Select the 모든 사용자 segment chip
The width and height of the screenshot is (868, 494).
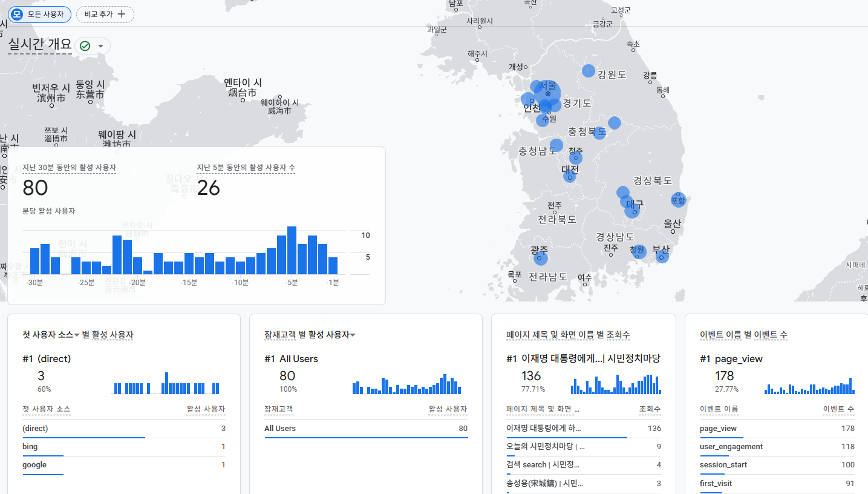[x=39, y=14]
